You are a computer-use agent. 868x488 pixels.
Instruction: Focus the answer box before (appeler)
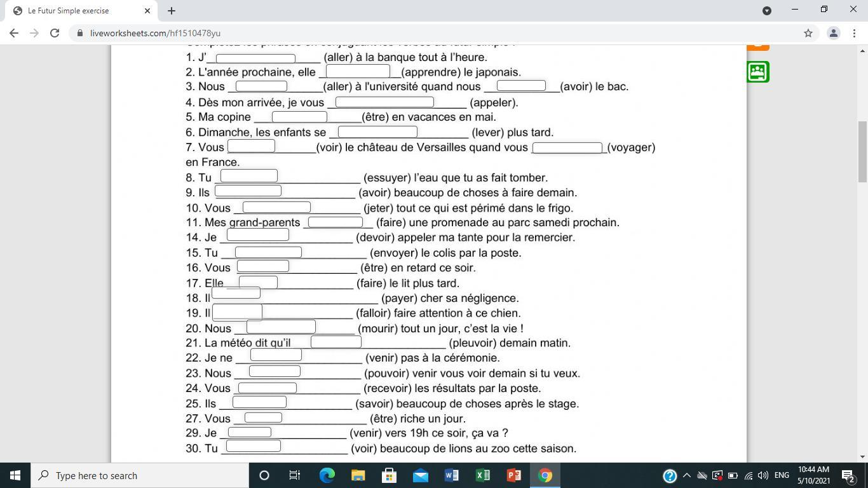[384, 102]
